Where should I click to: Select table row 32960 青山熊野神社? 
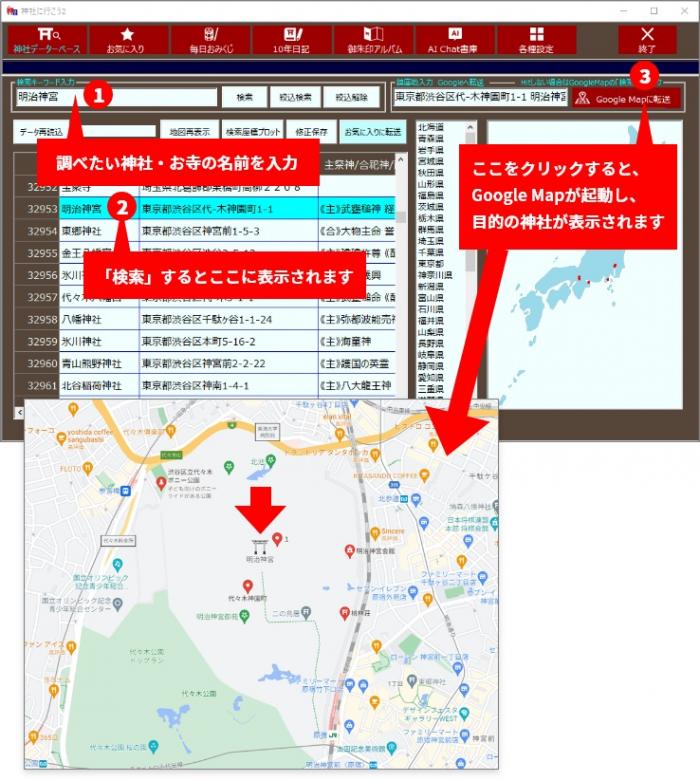click(205, 363)
